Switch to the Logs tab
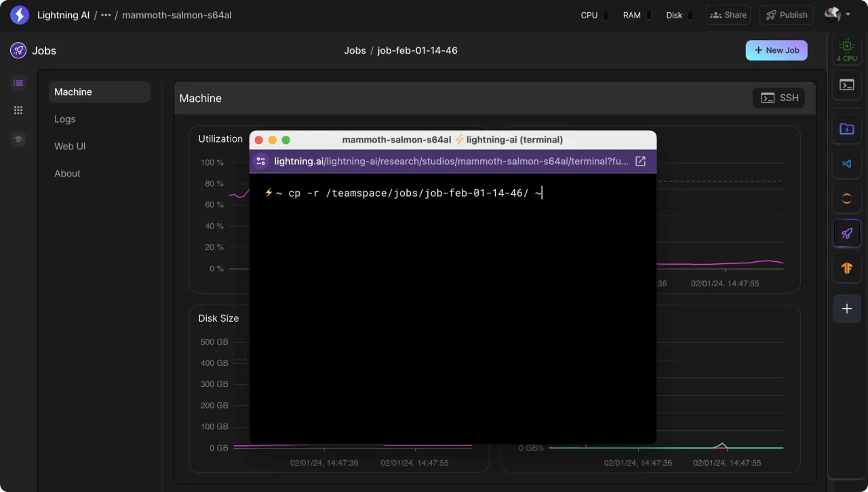This screenshot has width=868, height=492. [x=100, y=119]
